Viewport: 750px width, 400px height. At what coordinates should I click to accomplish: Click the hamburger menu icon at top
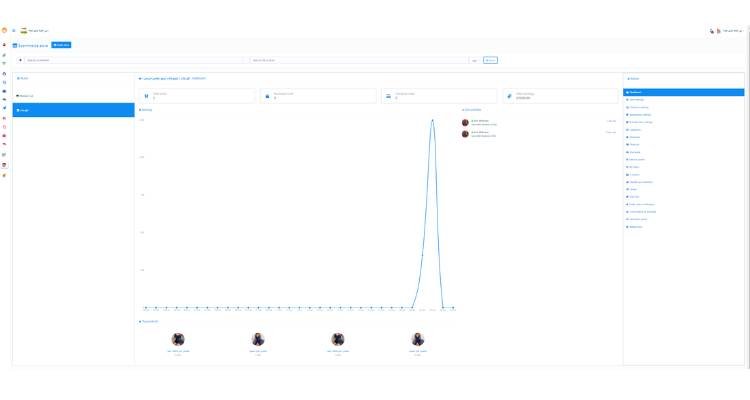pyautogui.click(x=13, y=30)
